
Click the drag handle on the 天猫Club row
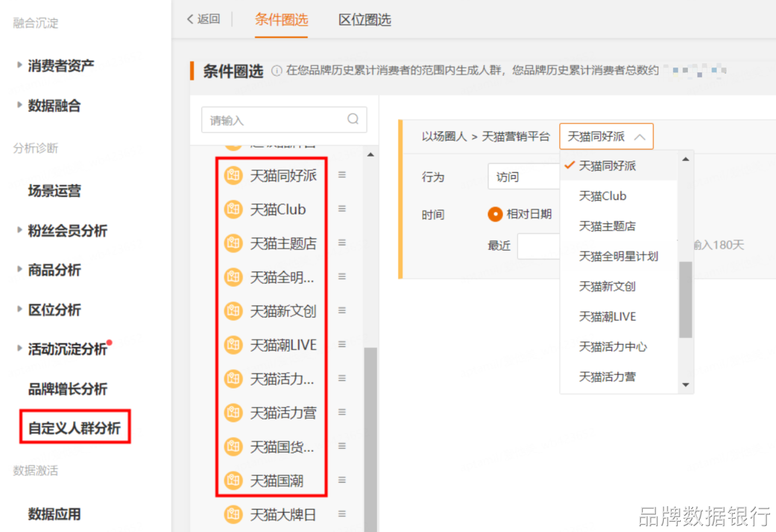342,208
